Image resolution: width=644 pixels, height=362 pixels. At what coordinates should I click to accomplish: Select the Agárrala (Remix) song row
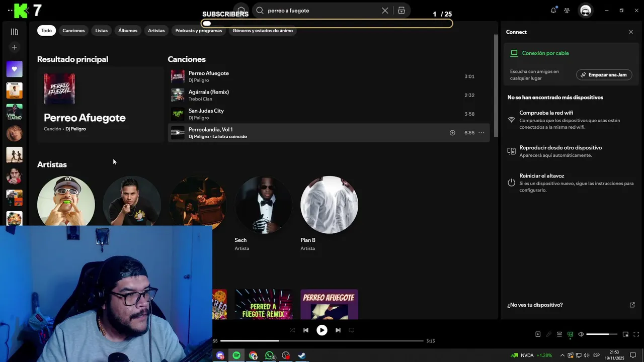(x=329, y=95)
